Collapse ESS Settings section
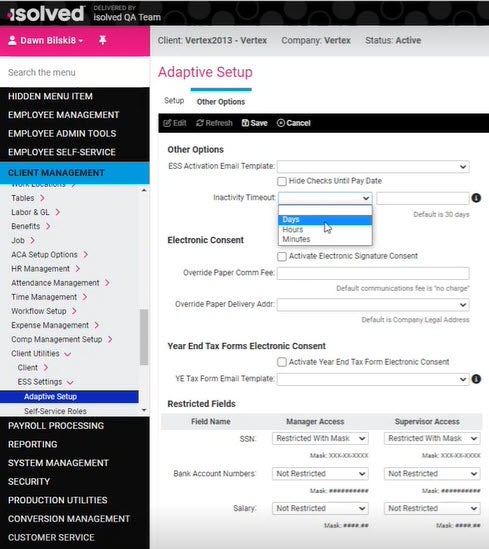 70,382
